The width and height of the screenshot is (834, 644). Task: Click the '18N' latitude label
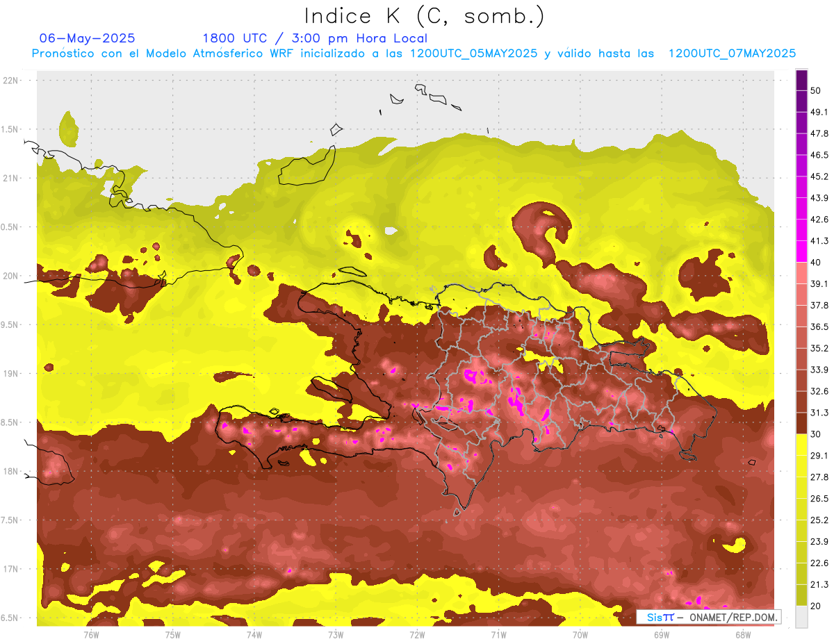click(12, 472)
